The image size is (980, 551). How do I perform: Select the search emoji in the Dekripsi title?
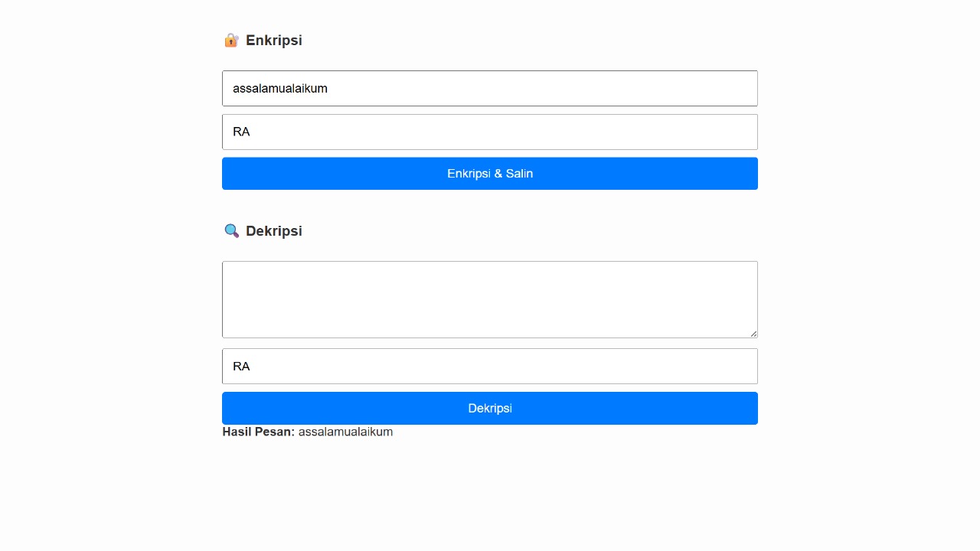click(x=231, y=231)
